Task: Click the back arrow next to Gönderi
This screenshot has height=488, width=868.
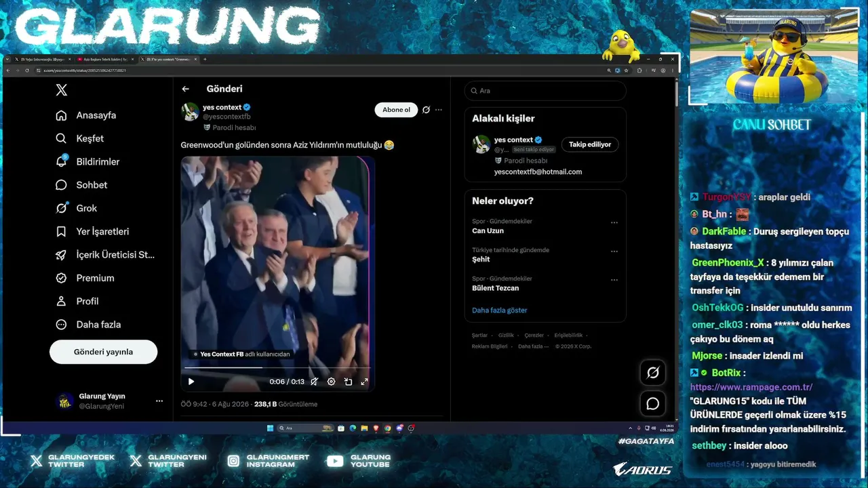Action: (185, 89)
